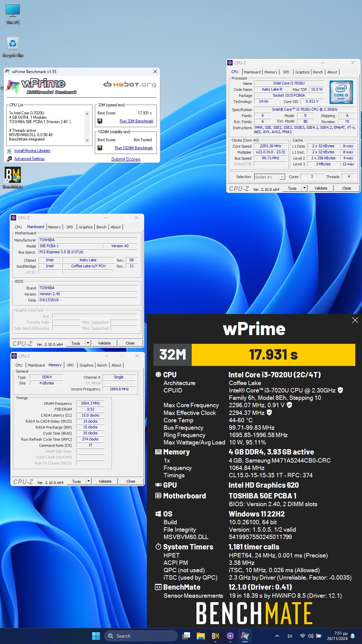362x644 pixels.
Task: Click Close button in Mainboard CPU-Z window
Action: tap(130, 343)
